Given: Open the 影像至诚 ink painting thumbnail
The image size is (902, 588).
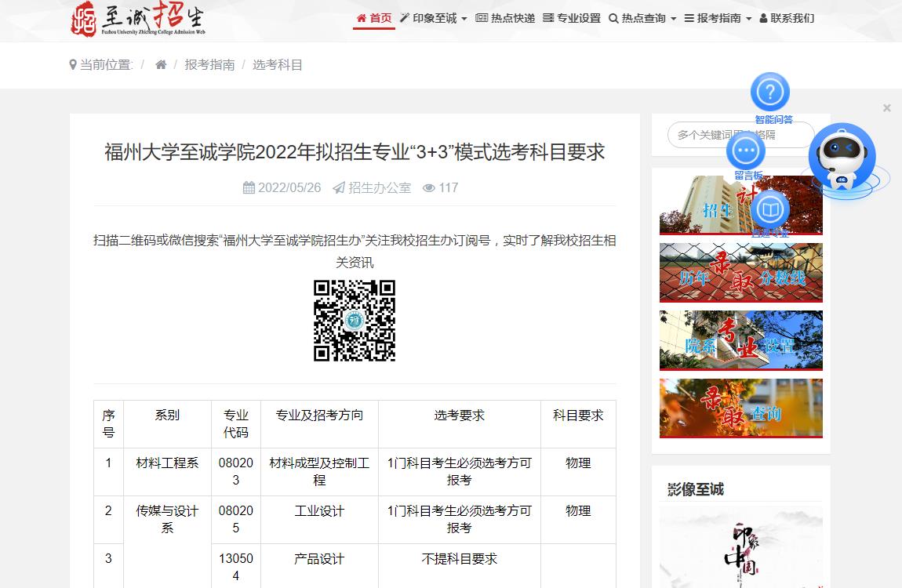Looking at the screenshot, I should click(x=741, y=548).
